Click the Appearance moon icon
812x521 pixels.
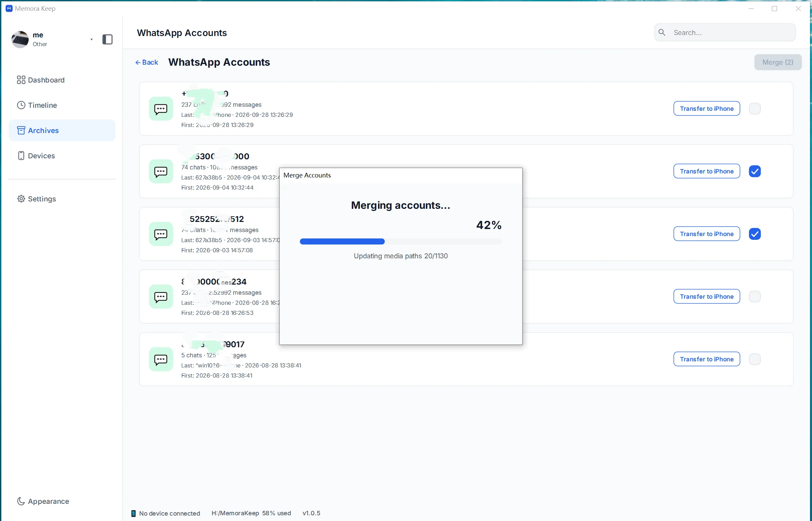(21, 501)
